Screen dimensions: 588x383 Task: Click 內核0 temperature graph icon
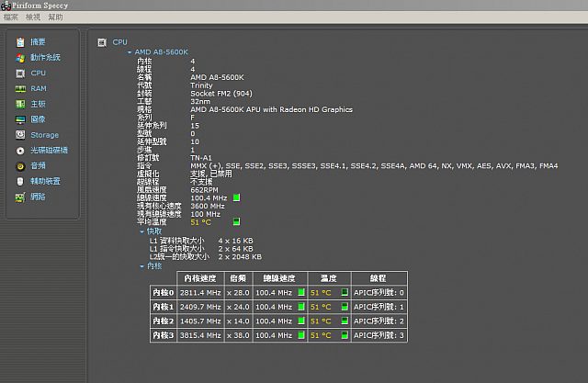(x=345, y=292)
